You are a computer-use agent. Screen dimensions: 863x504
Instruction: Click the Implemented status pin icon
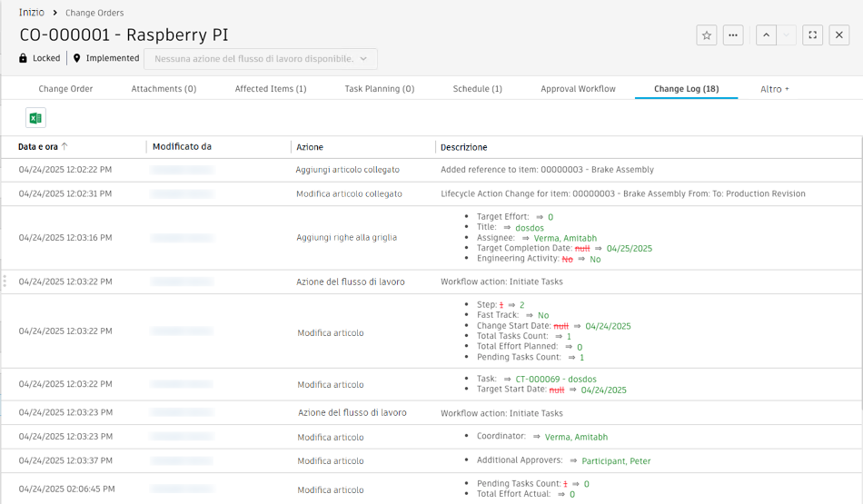77,58
